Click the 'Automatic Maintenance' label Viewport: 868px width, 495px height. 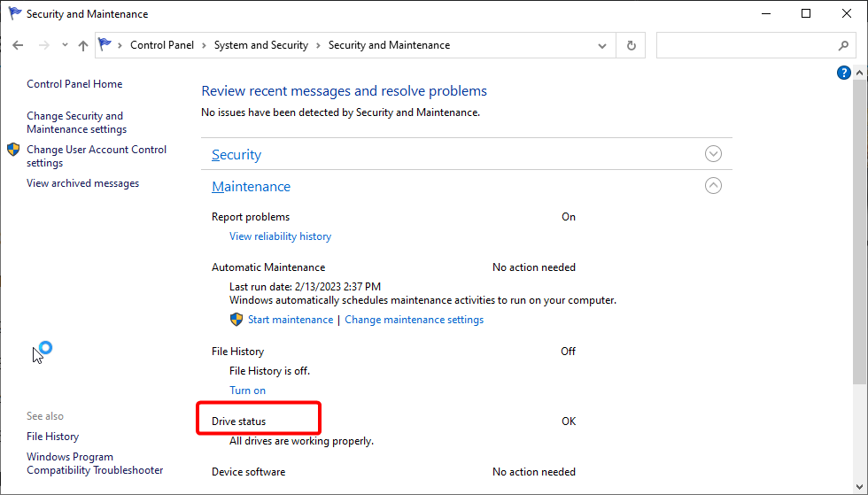point(267,267)
